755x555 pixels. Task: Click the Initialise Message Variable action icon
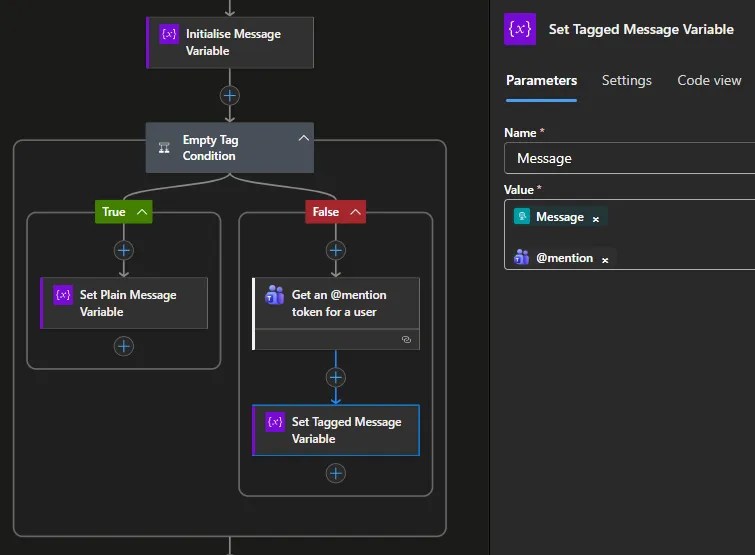169,34
